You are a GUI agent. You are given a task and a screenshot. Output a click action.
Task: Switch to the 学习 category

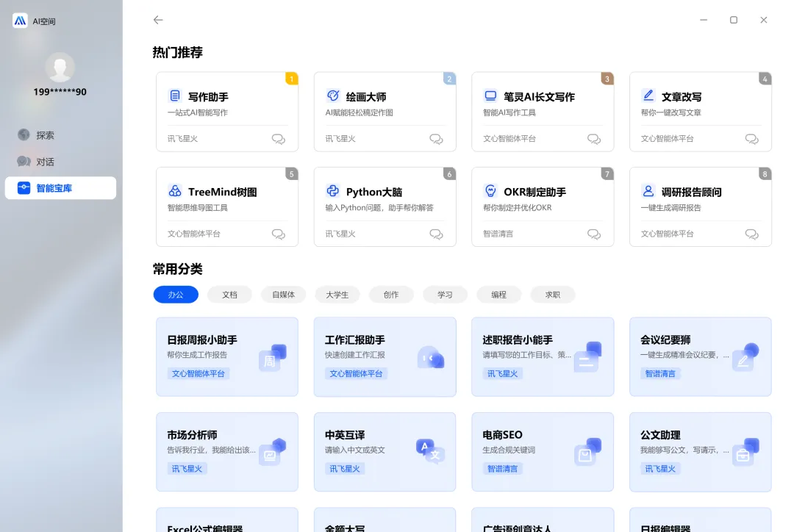[445, 295]
